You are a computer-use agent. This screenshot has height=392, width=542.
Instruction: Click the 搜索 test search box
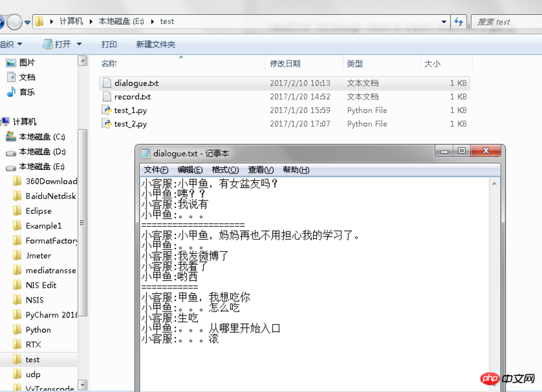click(x=505, y=22)
